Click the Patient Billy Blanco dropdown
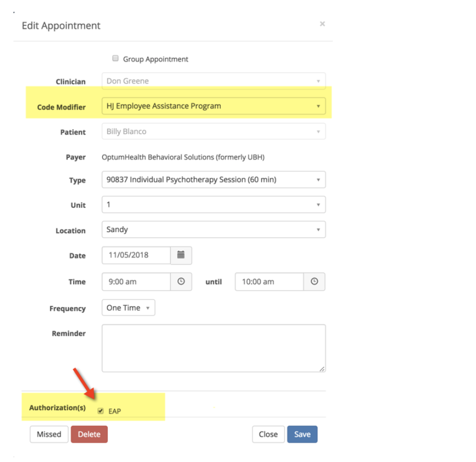The width and height of the screenshot is (476, 462). tap(214, 131)
